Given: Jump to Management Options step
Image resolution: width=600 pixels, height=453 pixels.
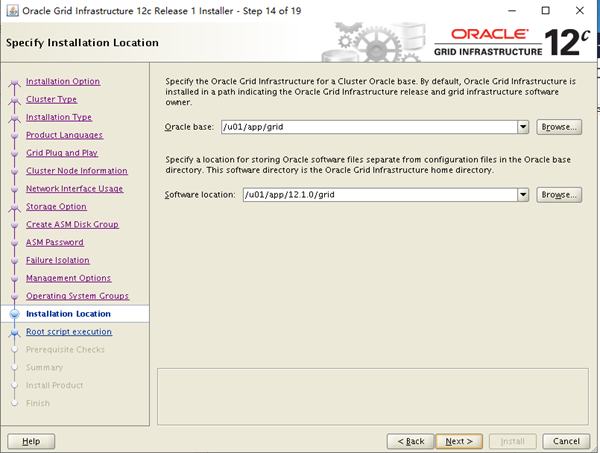Looking at the screenshot, I should pos(68,278).
